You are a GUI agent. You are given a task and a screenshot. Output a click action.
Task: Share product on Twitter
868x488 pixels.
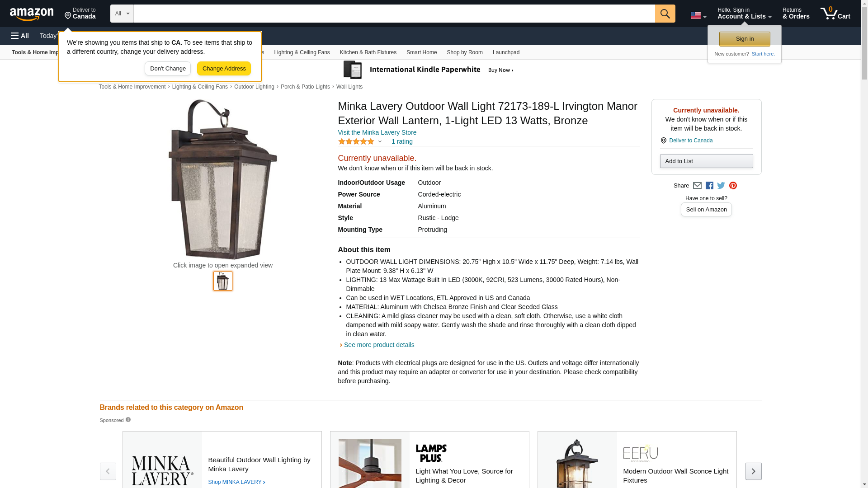tap(721, 186)
